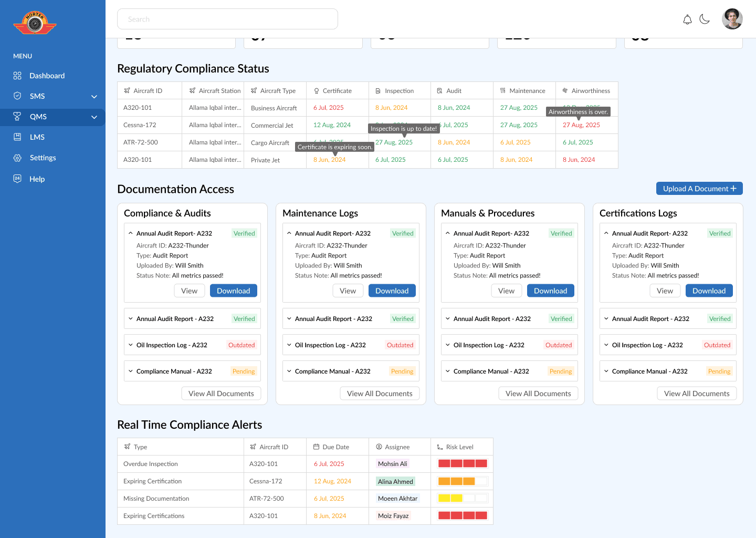View All Documents in Maintenance Logs
This screenshot has width=756, height=538.
(380, 394)
